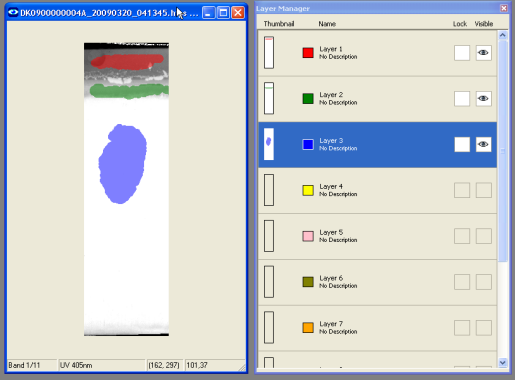Viewport: 516px width, 380px height.
Task: Select the Layer 7 name
Action: coord(331,324)
